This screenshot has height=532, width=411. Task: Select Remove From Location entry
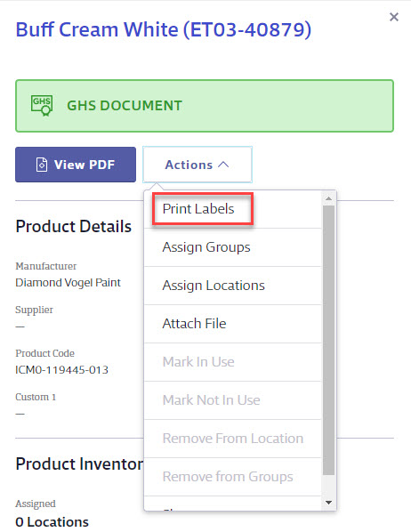233,439
